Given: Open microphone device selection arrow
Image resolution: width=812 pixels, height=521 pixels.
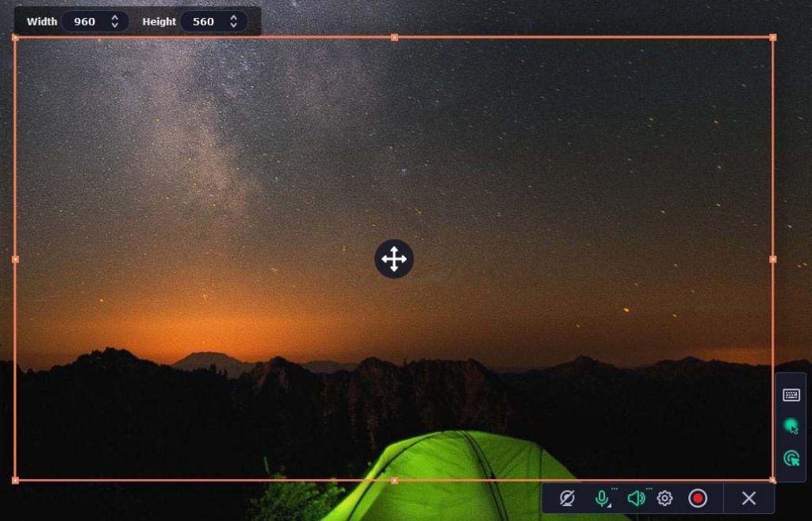Looking at the screenshot, I should [609, 506].
